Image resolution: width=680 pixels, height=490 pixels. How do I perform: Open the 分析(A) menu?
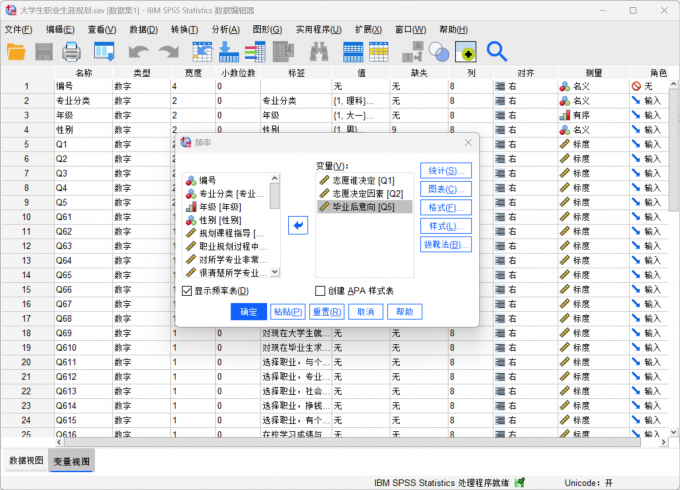[x=225, y=29]
